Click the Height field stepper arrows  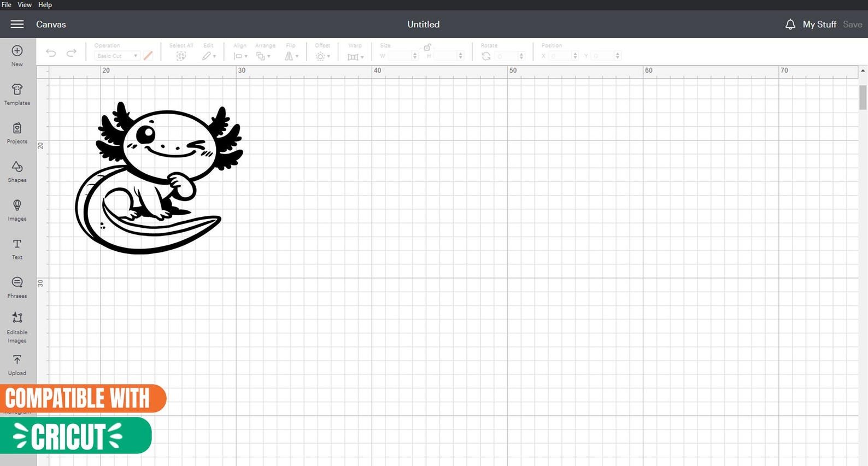coord(461,56)
